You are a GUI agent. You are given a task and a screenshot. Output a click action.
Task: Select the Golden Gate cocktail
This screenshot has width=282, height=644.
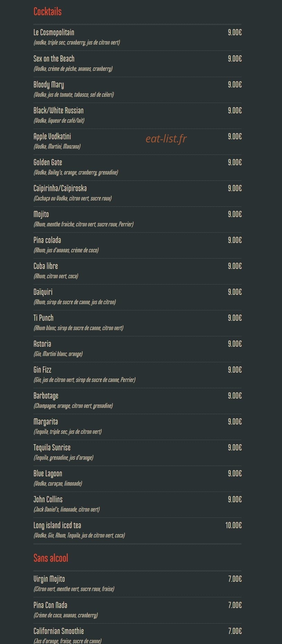click(x=48, y=162)
